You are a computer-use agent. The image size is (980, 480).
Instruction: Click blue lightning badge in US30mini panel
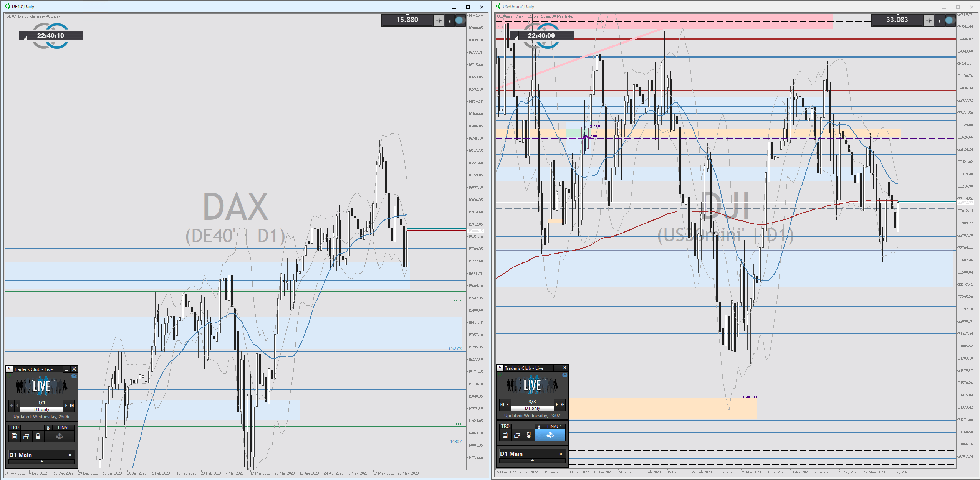(565, 375)
